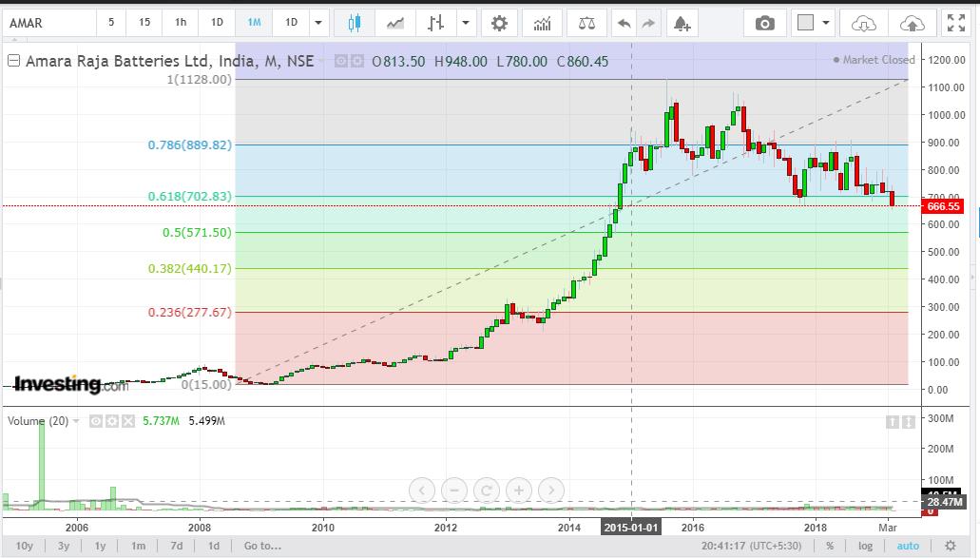Maximize volume pane arrow icon

tap(908, 422)
